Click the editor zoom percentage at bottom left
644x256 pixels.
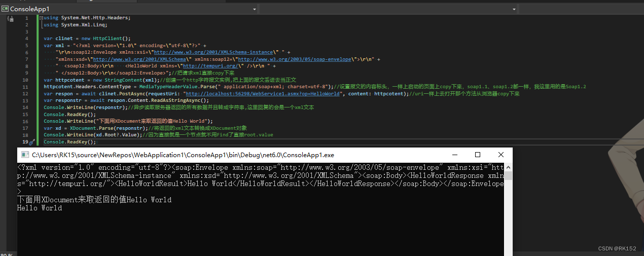(x=6, y=254)
